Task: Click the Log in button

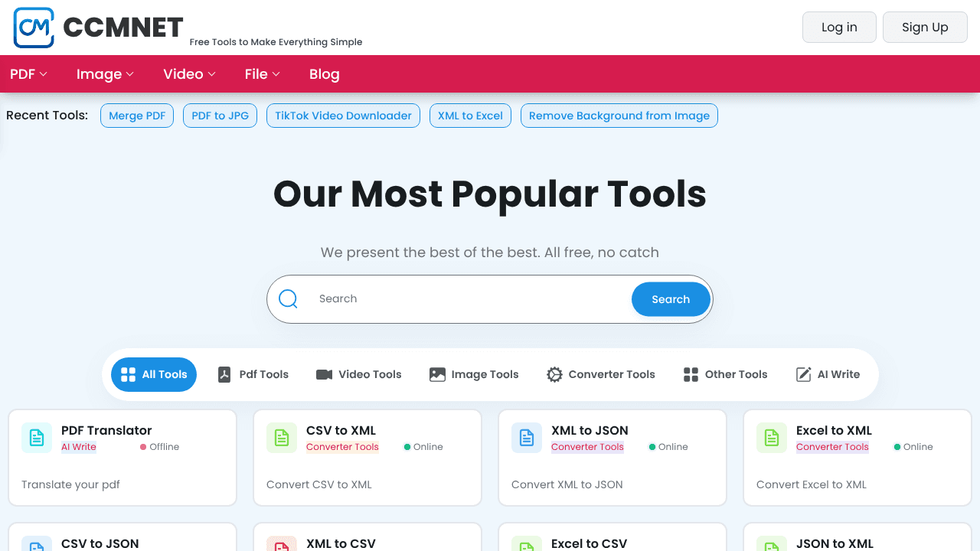Action: (x=839, y=27)
